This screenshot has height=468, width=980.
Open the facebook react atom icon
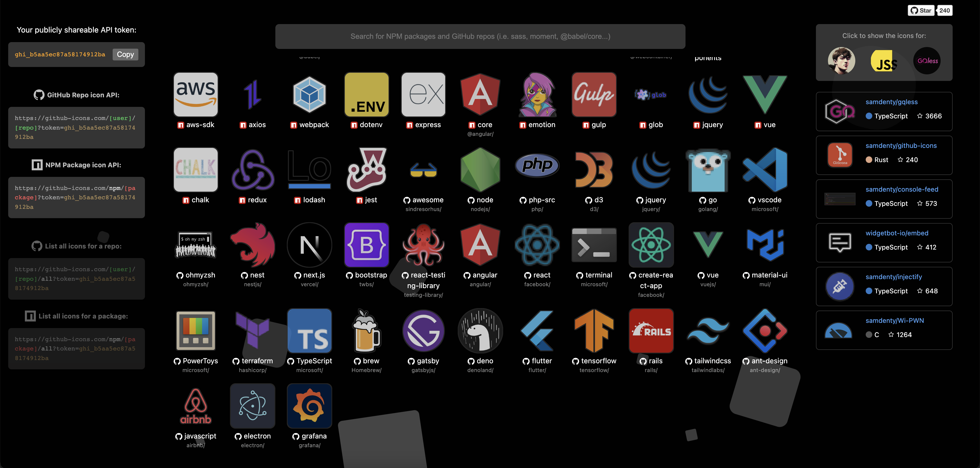click(x=537, y=245)
